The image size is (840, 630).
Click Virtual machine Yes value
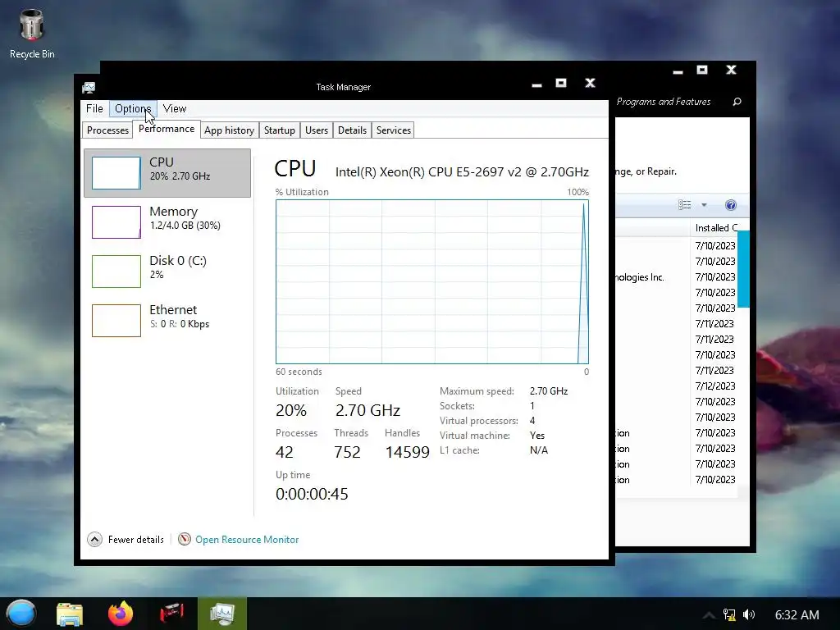(537, 436)
